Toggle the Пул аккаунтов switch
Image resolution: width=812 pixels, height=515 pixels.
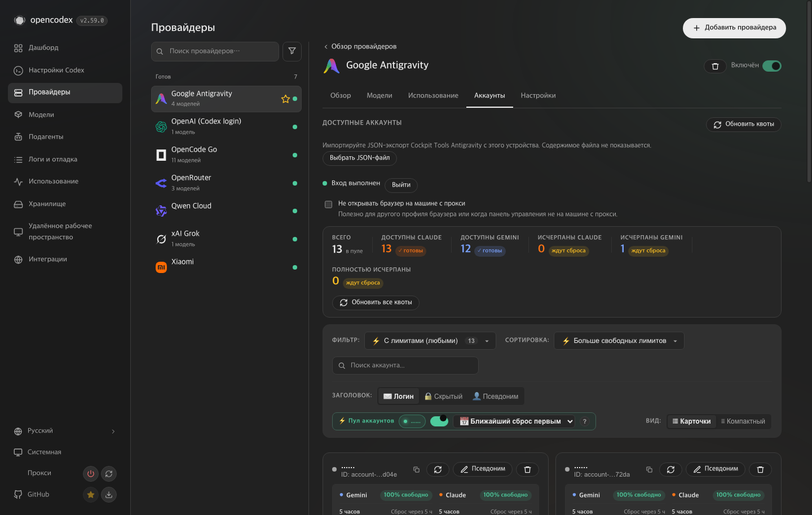pos(439,421)
